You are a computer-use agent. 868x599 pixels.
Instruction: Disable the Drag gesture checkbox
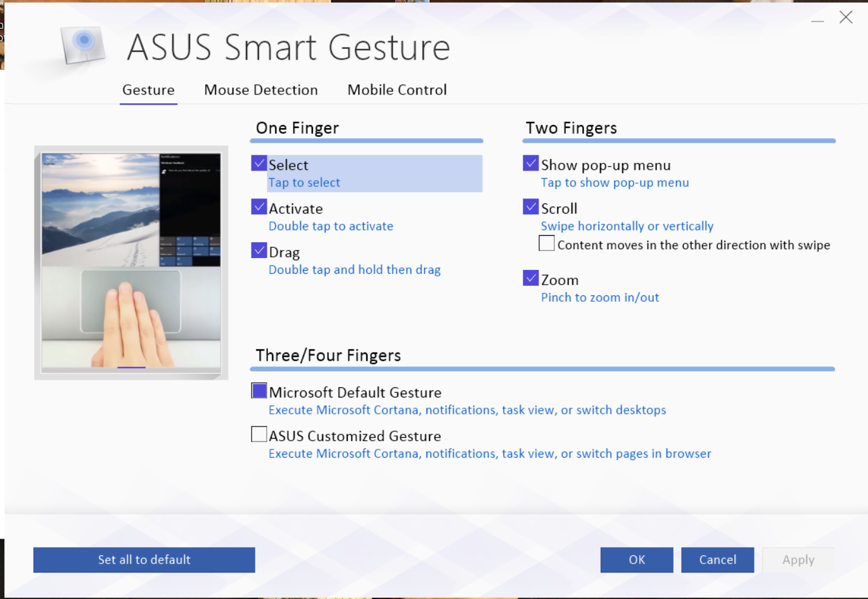point(259,251)
